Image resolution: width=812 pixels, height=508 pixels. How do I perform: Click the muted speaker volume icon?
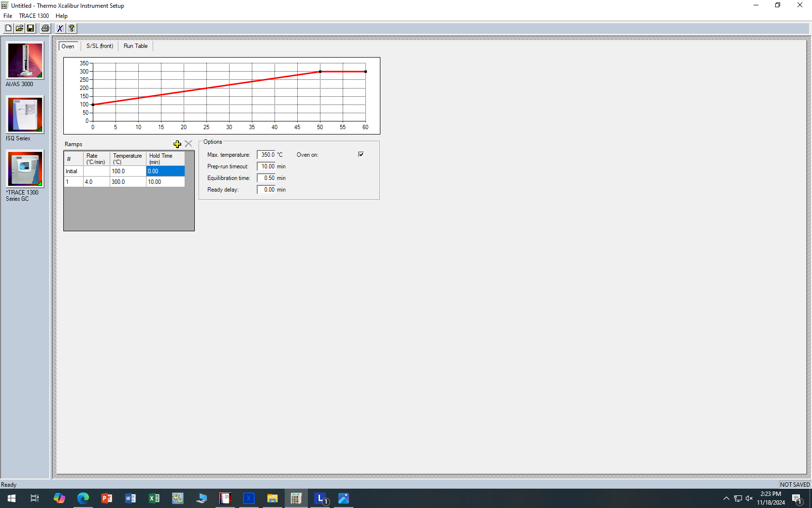(x=749, y=498)
